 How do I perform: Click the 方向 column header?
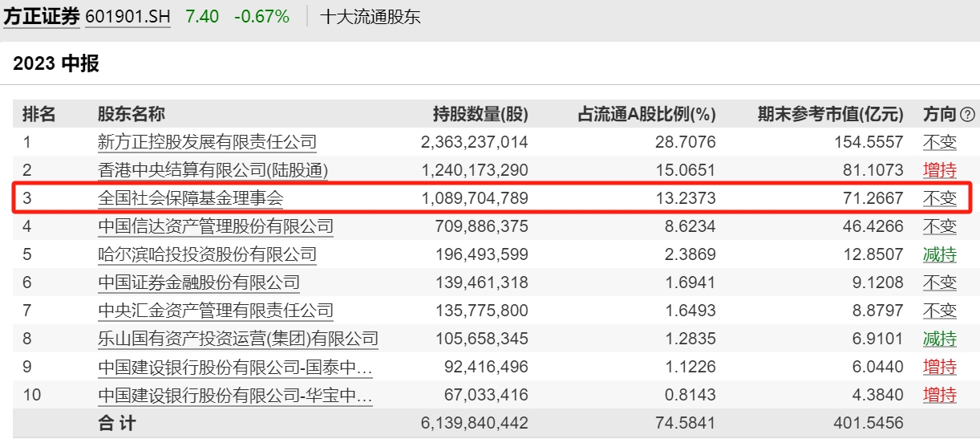940,114
